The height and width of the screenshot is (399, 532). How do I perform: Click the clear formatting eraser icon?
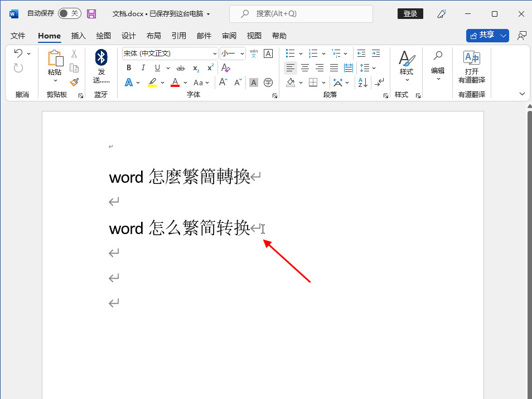[225, 68]
